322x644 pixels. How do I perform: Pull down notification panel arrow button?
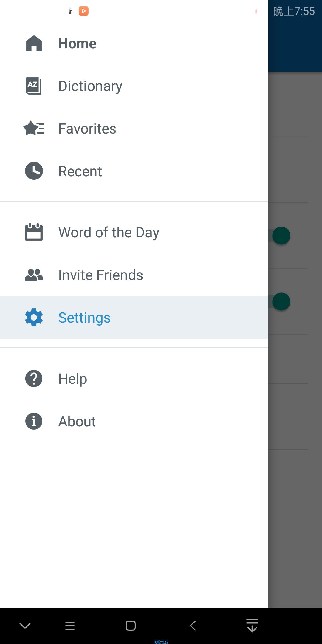[x=252, y=626]
